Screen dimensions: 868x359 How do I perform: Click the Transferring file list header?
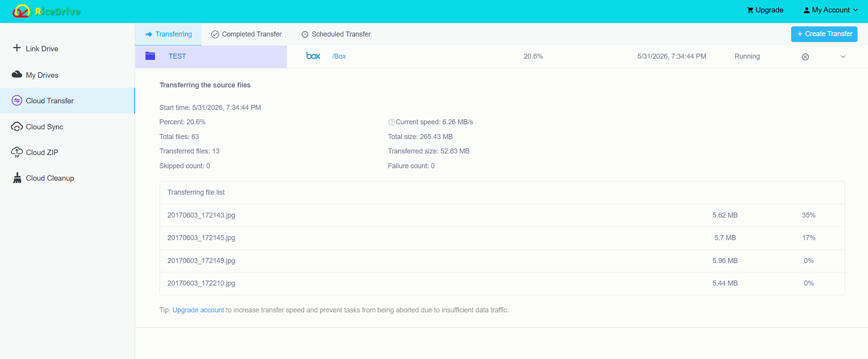[196, 192]
